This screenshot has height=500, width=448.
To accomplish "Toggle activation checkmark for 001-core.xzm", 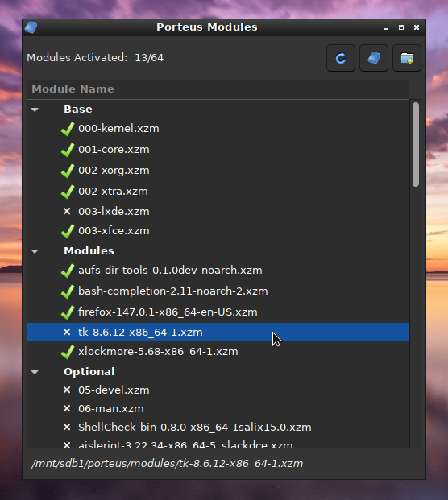I will (68, 150).
